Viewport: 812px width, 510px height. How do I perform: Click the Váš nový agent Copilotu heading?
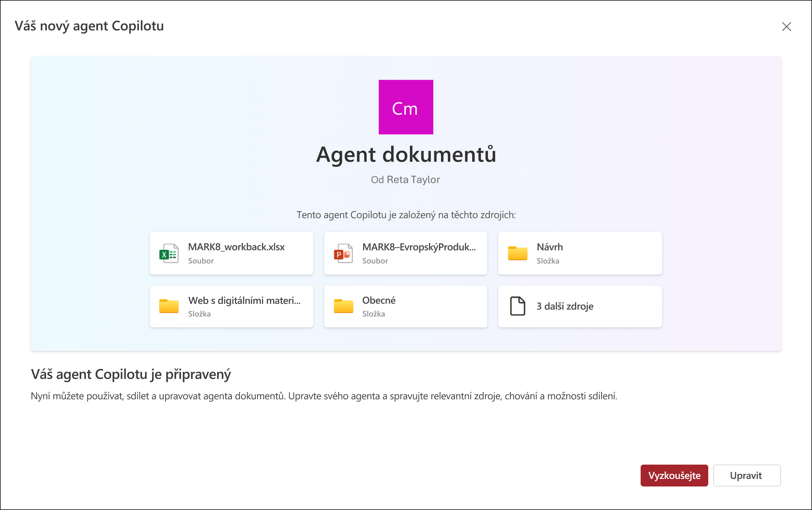(x=89, y=26)
